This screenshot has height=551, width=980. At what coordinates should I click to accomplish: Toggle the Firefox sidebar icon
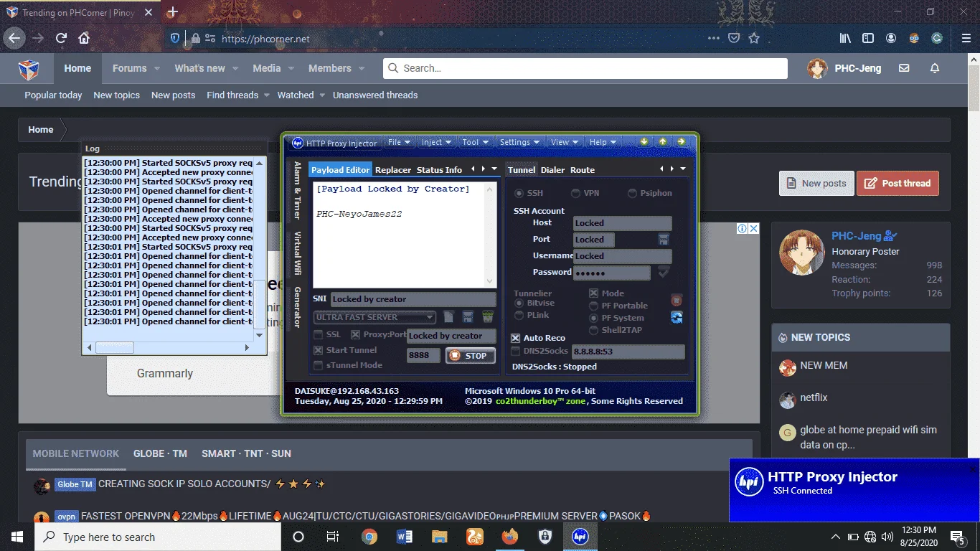click(x=868, y=38)
